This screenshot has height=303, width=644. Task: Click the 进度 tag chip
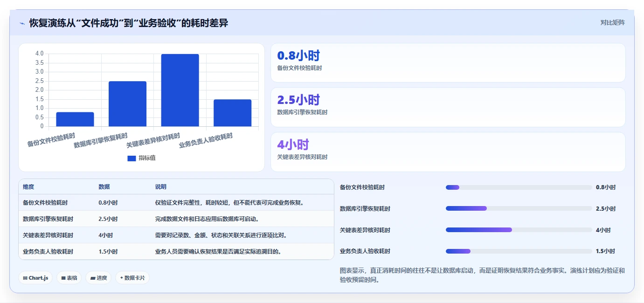click(x=98, y=278)
